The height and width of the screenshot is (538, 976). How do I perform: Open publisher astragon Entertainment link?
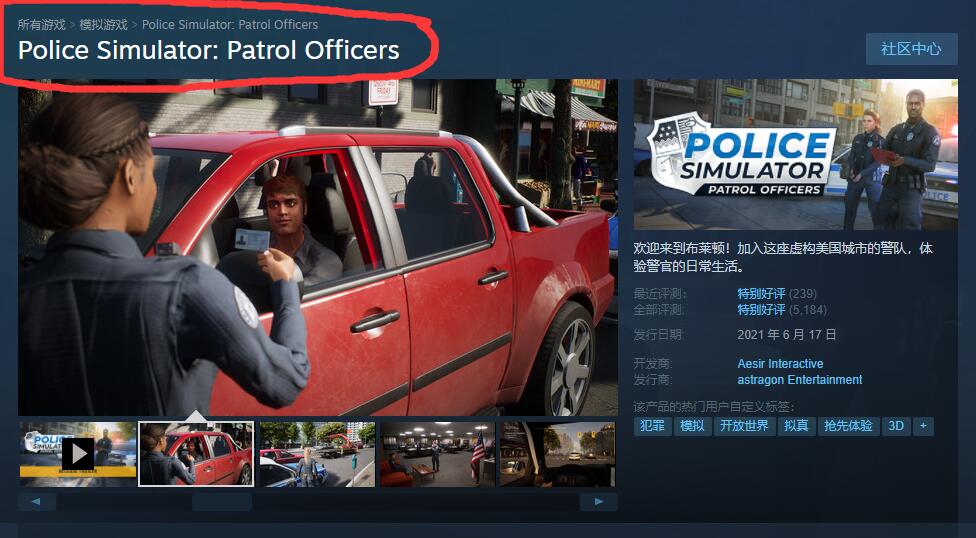(x=800, y=380)
